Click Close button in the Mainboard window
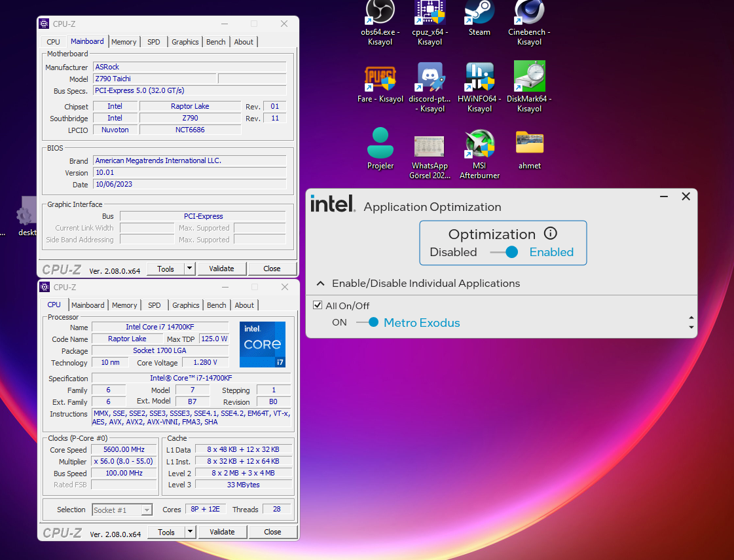The image size is (734, 560). [x=272, y=269]
